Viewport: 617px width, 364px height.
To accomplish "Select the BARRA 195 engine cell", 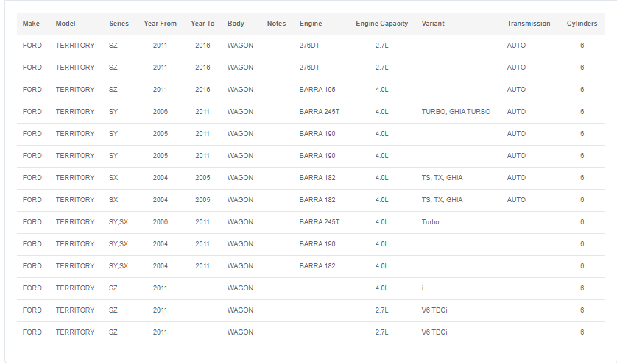I will (317, 90).
